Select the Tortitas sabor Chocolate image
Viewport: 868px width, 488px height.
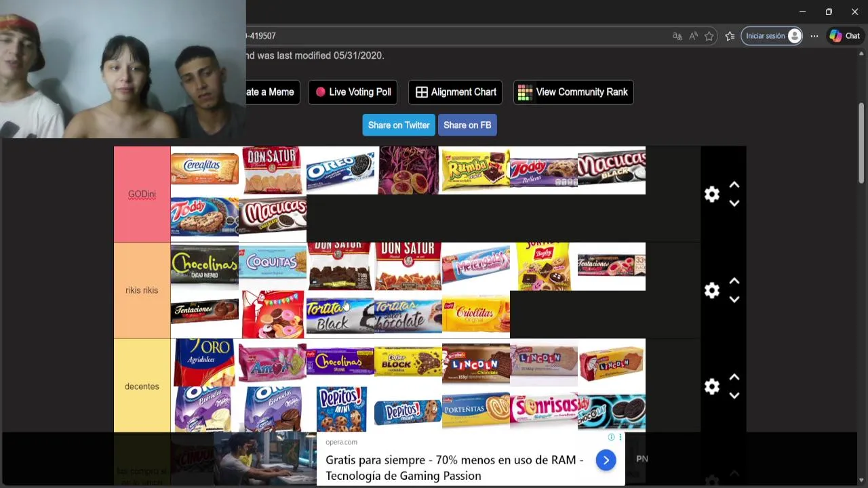[408, 314]
